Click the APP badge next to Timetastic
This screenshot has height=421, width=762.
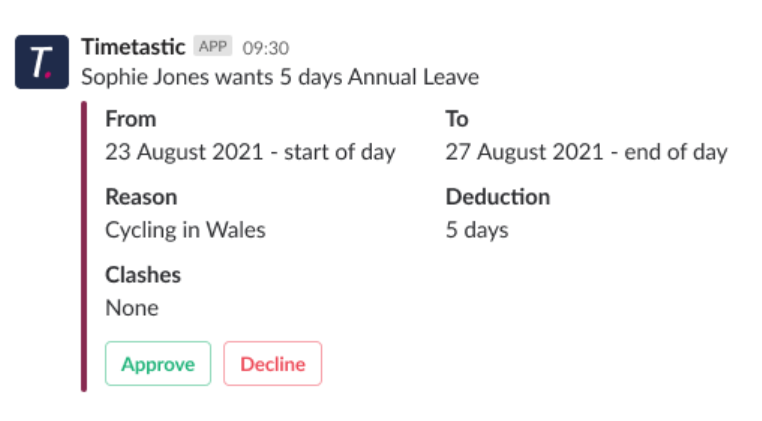coord(212,46)
